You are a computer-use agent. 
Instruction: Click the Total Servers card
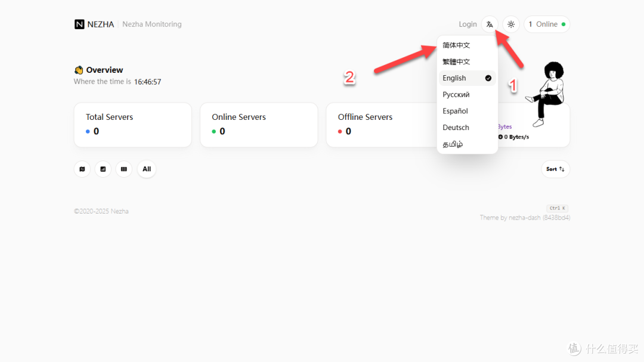[132, 125]
